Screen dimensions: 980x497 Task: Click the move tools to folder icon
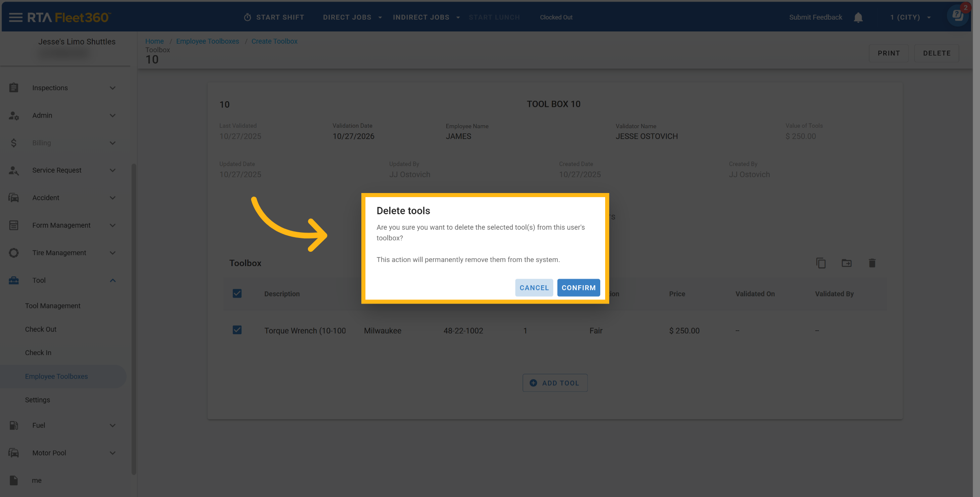click(x=846, y=263)
